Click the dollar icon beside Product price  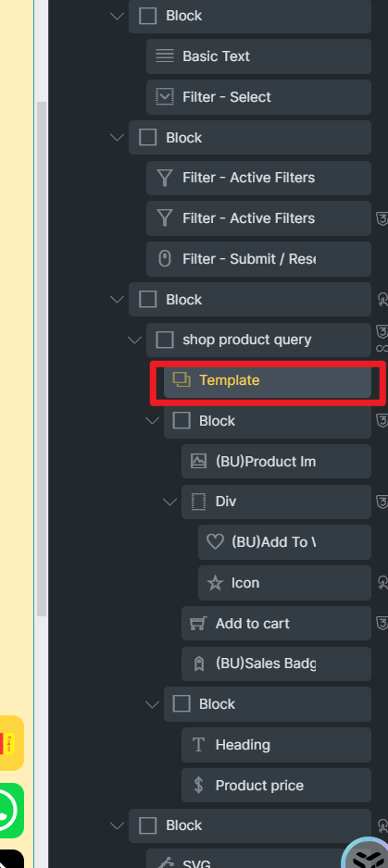tap(198, 785)
